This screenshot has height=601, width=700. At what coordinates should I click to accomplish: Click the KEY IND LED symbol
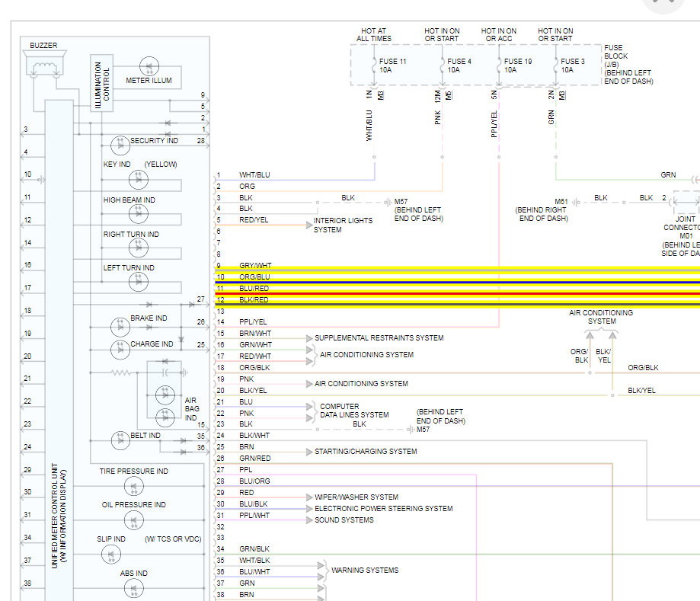(x=139, y=180)
